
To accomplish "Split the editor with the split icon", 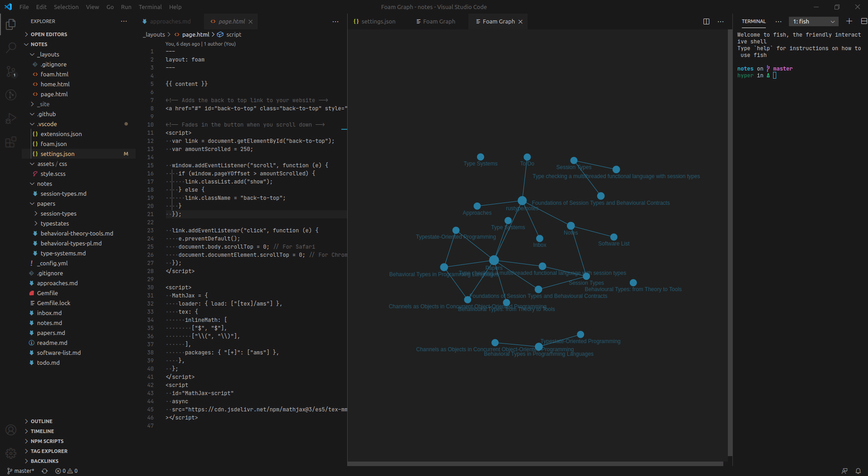I will click(x=706, y=21).
